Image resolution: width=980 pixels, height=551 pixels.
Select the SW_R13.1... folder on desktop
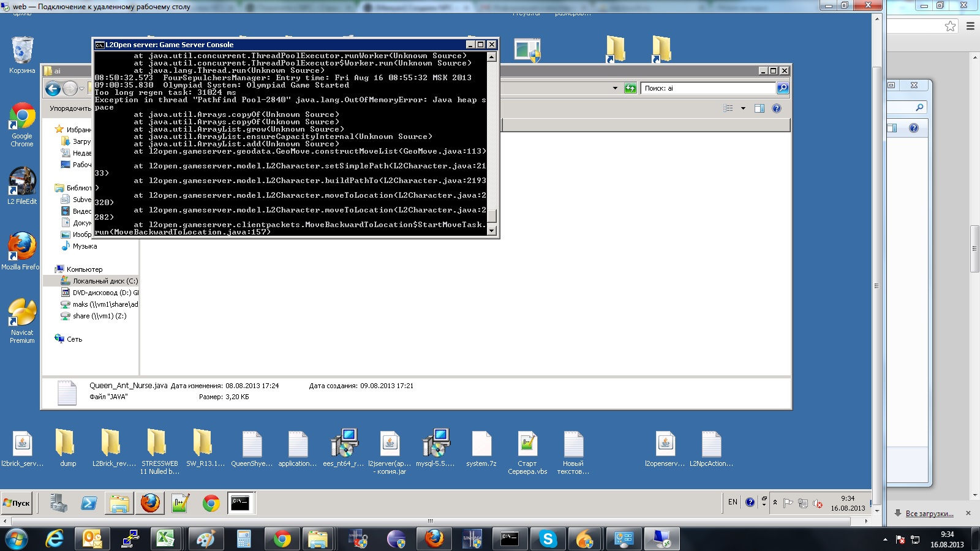point(206,448)
